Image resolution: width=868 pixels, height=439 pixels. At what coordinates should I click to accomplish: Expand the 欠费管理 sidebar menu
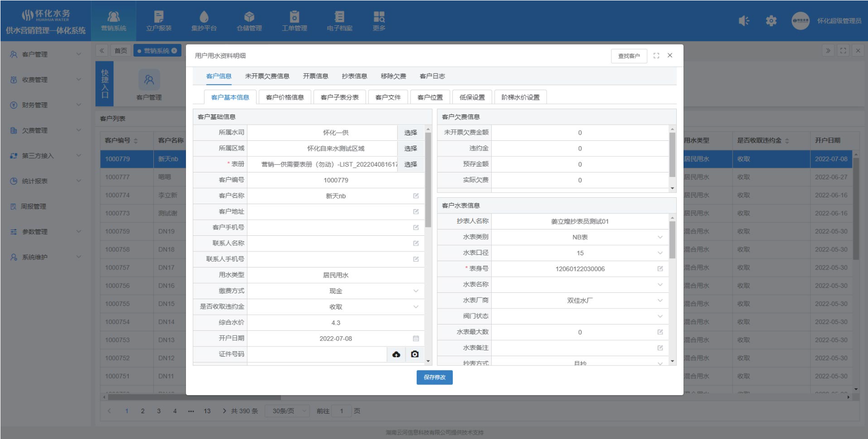click(45, 130)
